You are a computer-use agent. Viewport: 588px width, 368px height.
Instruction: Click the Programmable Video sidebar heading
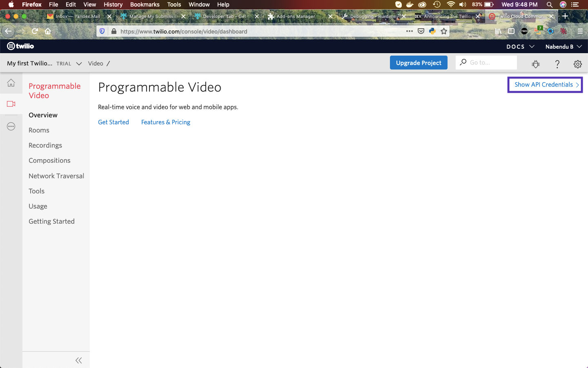click(x=55, y=91)
